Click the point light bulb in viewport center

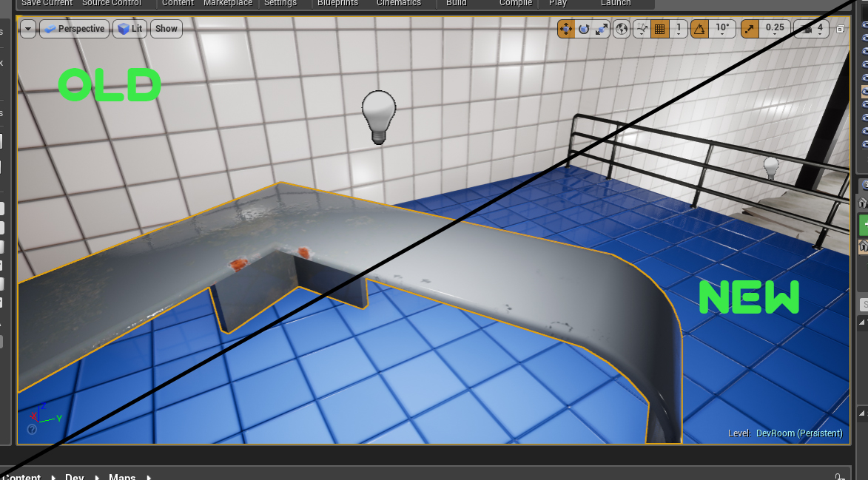379,116
